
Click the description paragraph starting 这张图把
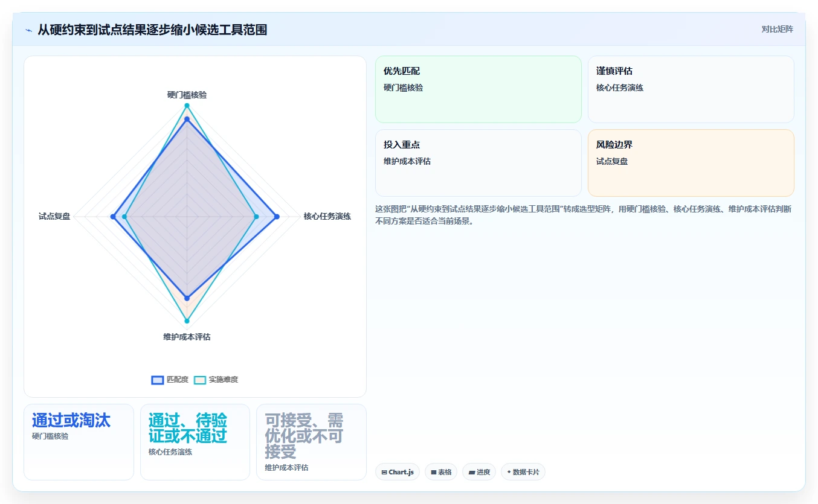click(584, 215)
